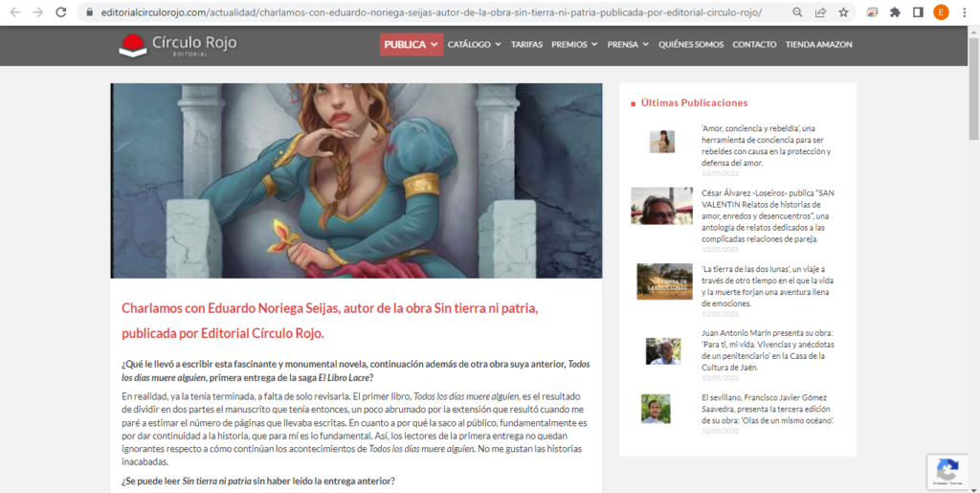Open the zoom magnifier icon in address bar
The width and height of the screenshot is (980, 493).
click(x=797, y=11)
